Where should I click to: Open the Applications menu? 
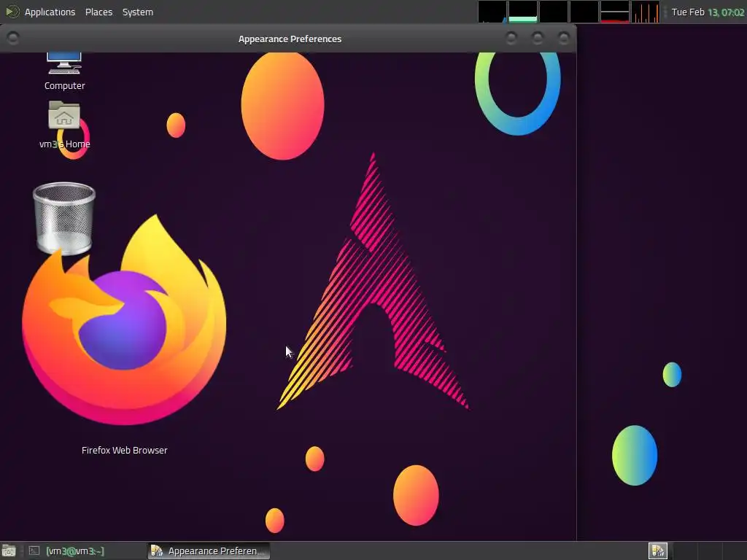[x=50, y=12]
